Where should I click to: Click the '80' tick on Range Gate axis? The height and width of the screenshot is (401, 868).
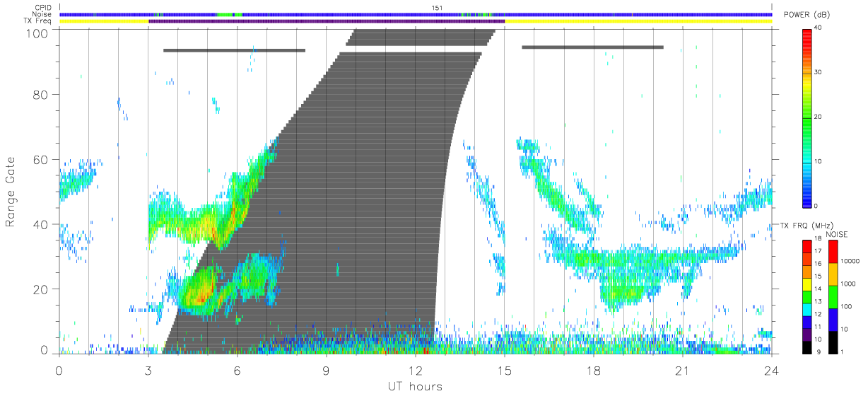tap(40, 95)
